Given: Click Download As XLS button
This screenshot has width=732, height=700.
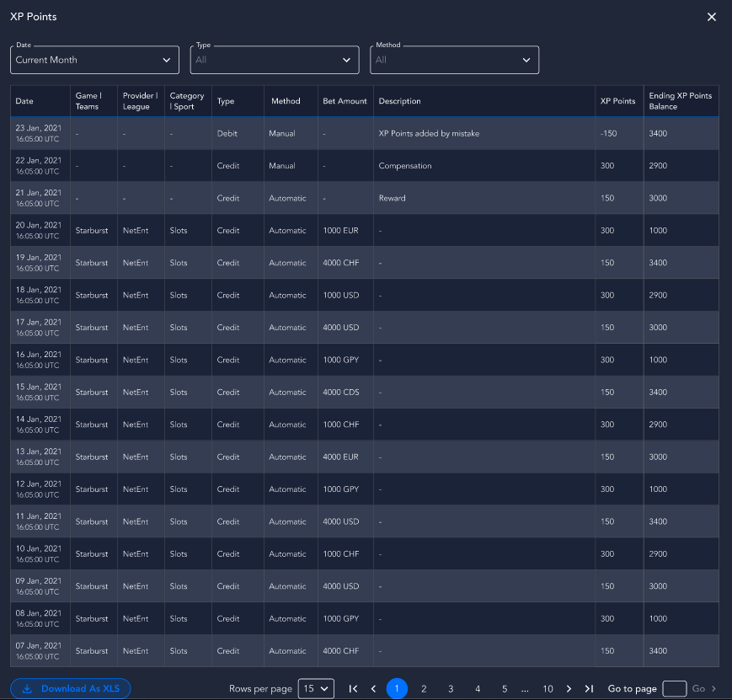Looking at the screenshot, I should (71, 689).
